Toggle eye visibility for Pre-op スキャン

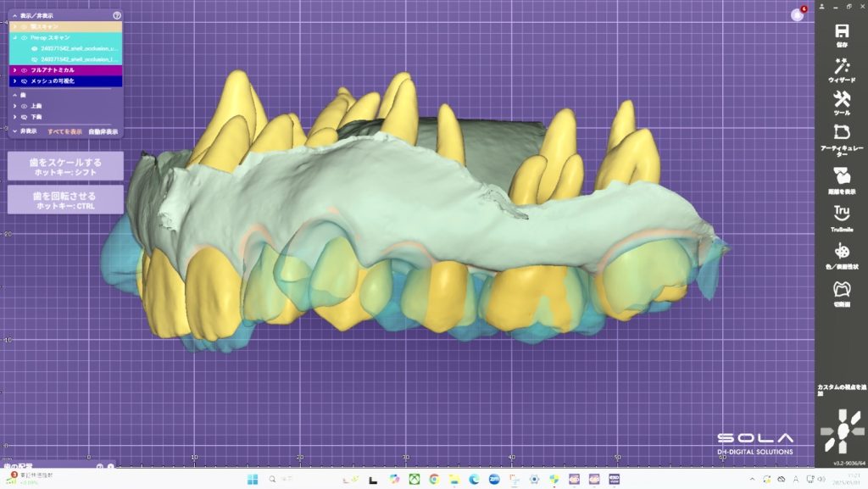(x=25, y=38)
